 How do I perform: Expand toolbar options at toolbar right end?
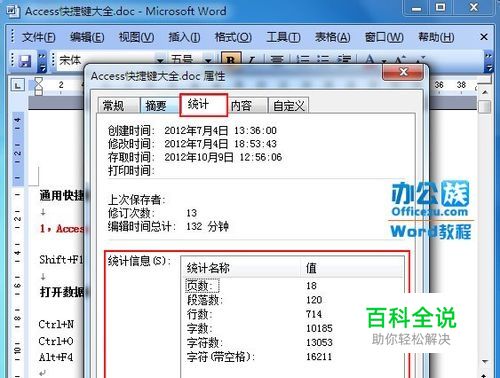(x=488, y=62)
